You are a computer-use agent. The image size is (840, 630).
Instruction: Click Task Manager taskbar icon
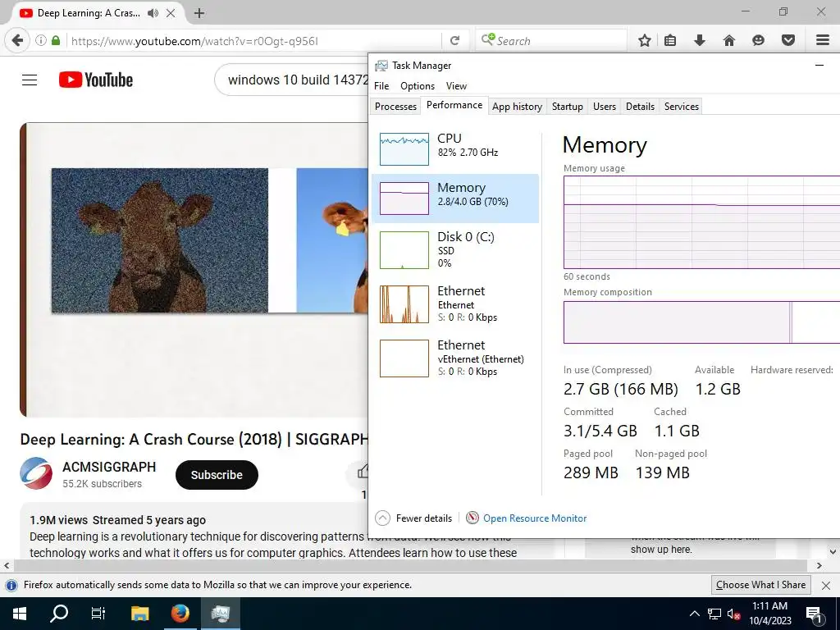click(x=220, y=614)
